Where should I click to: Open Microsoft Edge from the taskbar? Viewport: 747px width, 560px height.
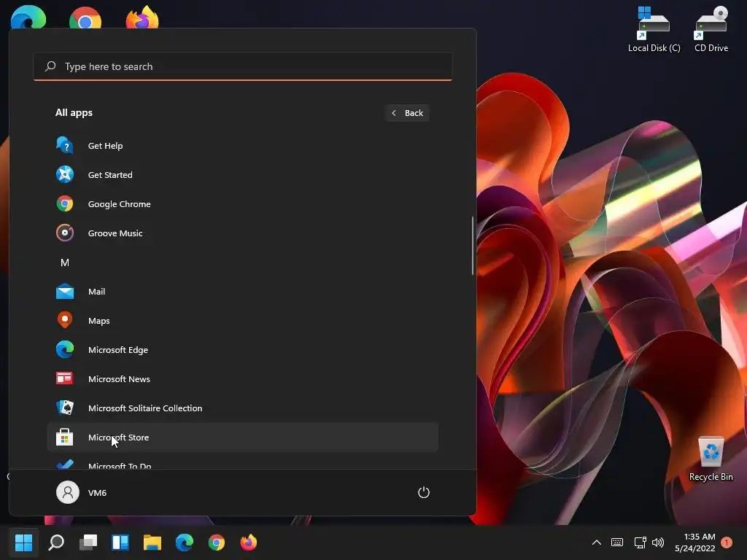tap(185, 542)
